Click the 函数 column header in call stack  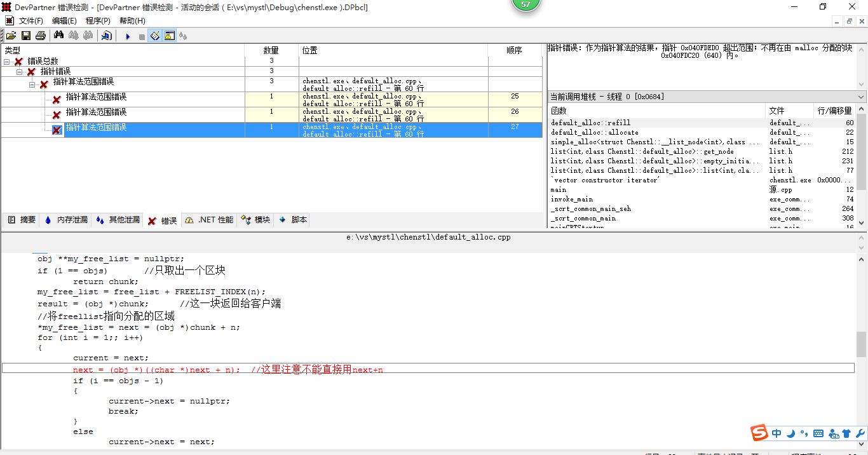pyautogui.click(x=656, y=111)
